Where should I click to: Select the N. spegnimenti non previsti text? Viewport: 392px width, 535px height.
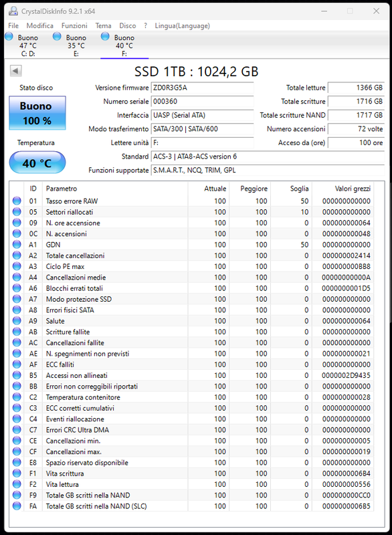(x=88, y=354)
